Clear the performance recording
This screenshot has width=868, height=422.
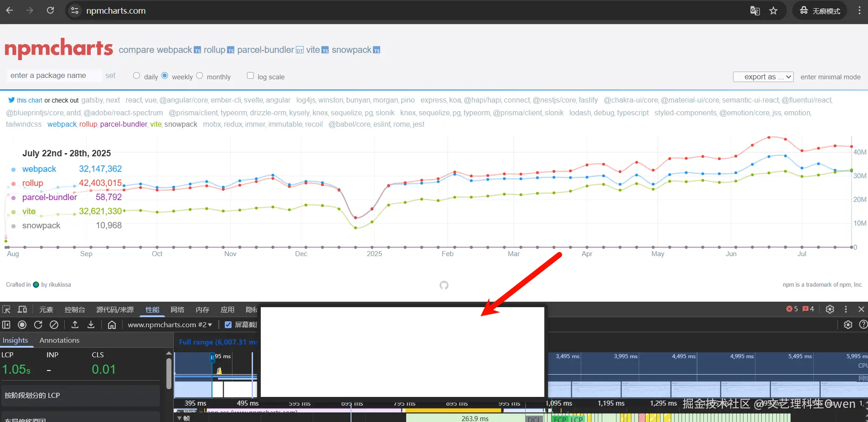(54, 324)
